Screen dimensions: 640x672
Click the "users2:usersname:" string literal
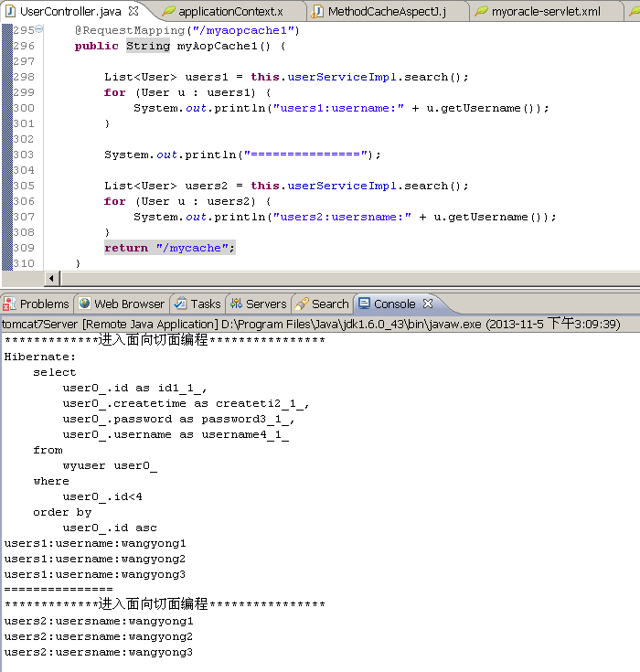(x=342, y=217)
